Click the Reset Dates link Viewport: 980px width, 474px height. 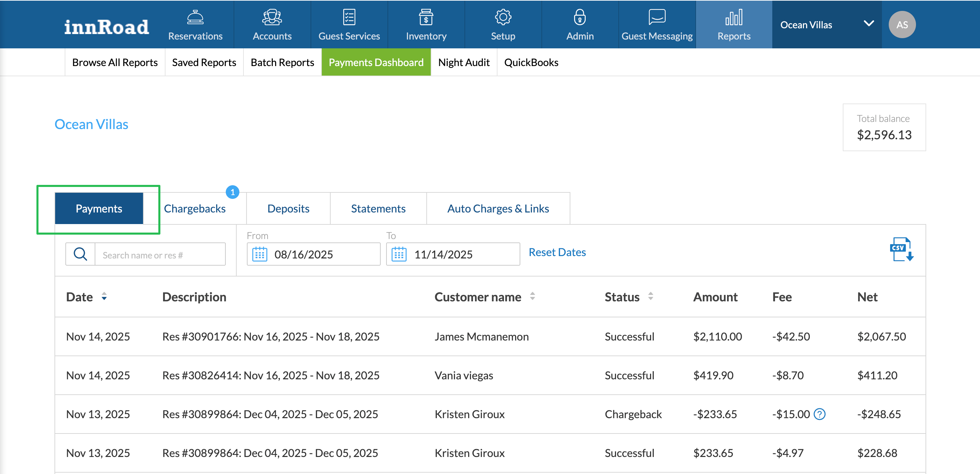point(557,252)
